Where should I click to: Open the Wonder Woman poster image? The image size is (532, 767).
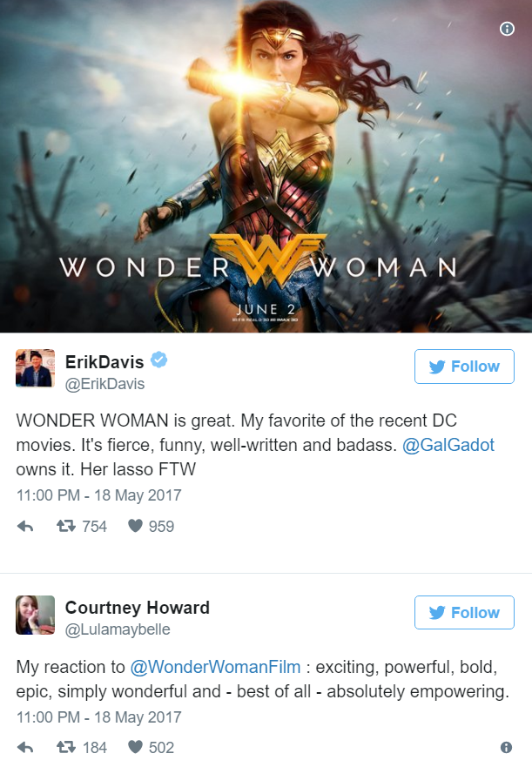click(x=266, y=166)
